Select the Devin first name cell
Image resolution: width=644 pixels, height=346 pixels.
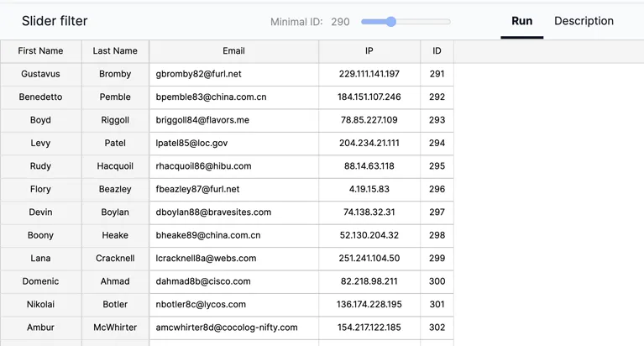pos(40,212)
